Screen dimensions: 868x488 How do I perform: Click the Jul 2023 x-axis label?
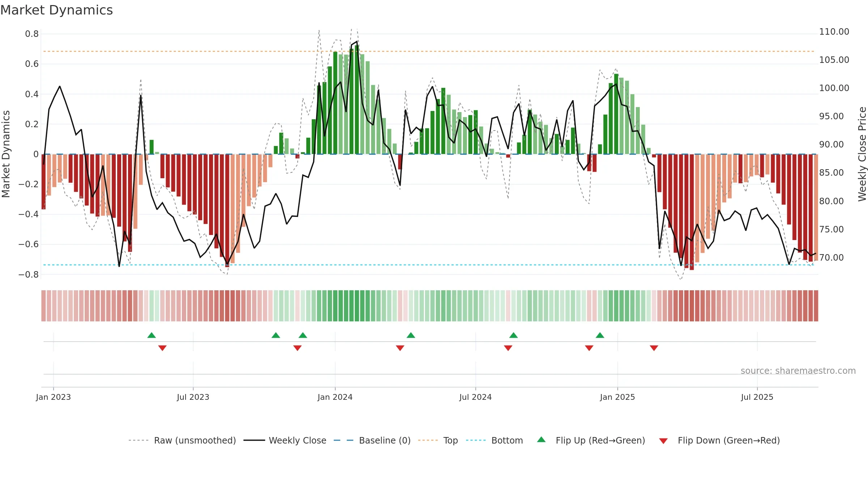(x=193, y=397)
